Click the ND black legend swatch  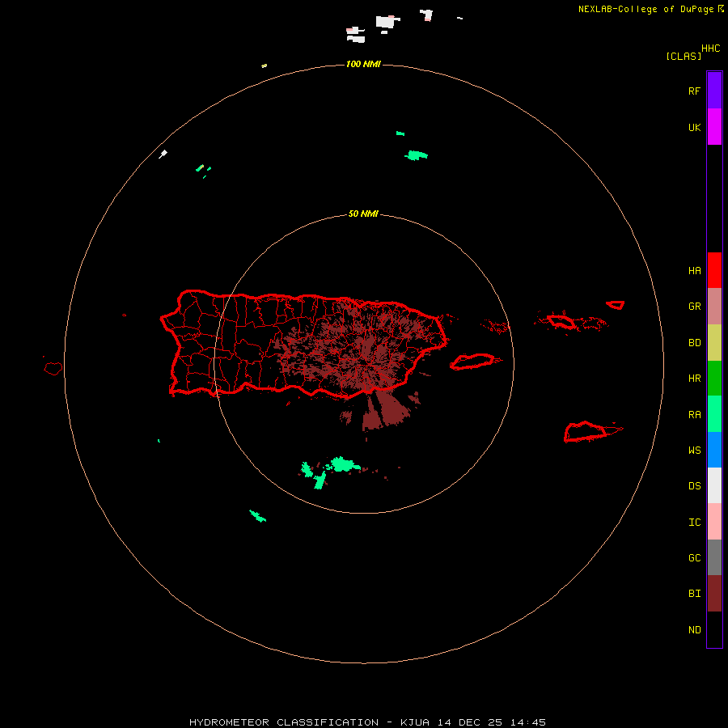(x=714, y=629)
